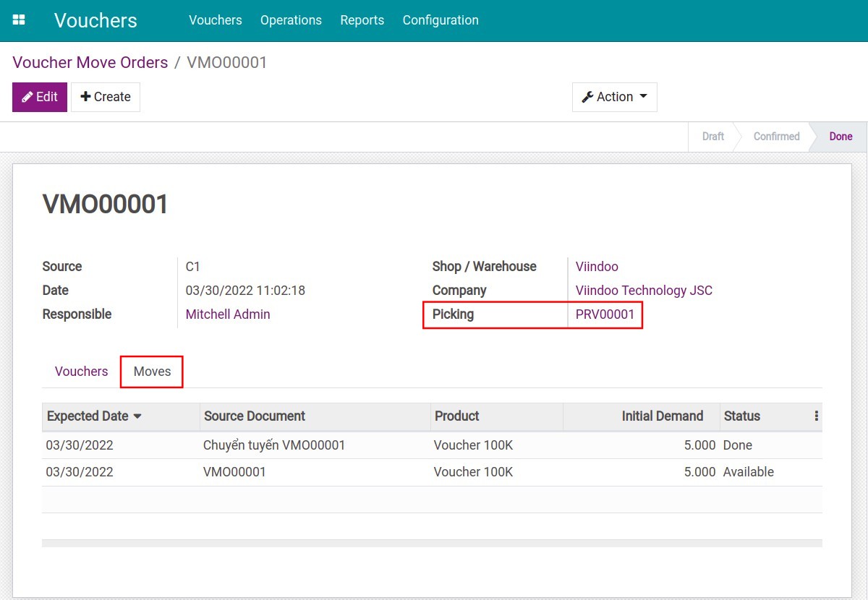868x600 pixels.
Task: Click the date '03/30/2022 11:02:18'
Action: 245,291
